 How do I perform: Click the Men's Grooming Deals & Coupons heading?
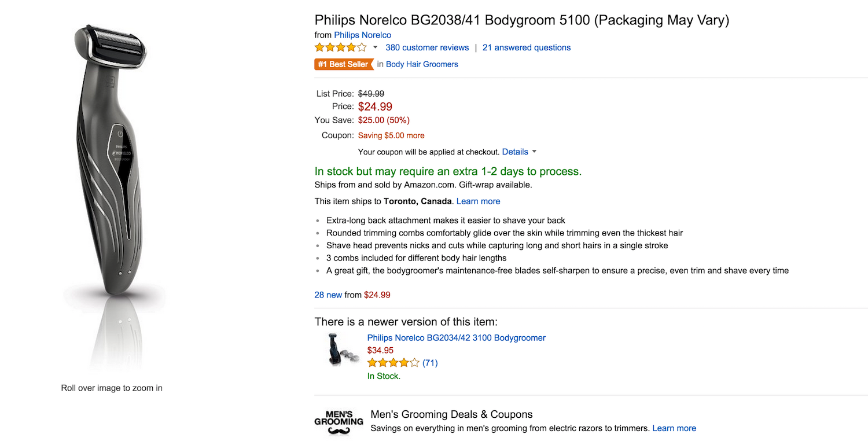(x=451, y=414)
